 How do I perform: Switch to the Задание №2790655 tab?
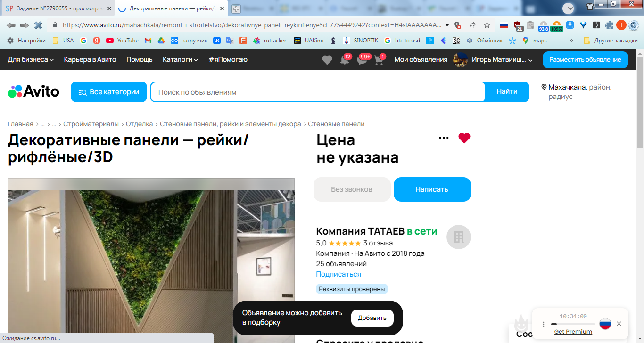[58, 8]
